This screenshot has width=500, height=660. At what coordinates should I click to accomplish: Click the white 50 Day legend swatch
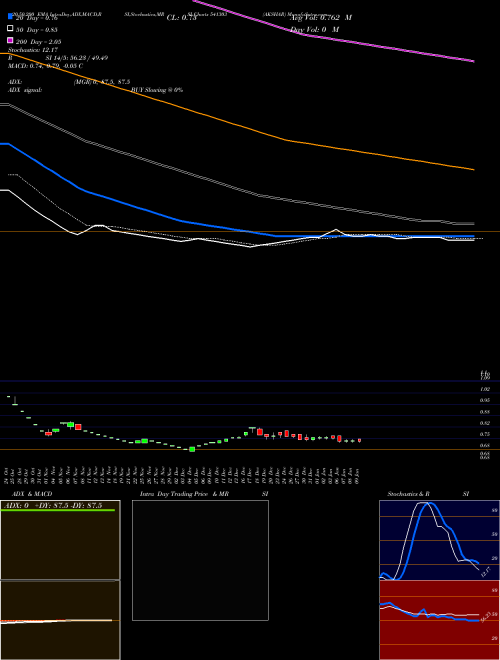10,29
